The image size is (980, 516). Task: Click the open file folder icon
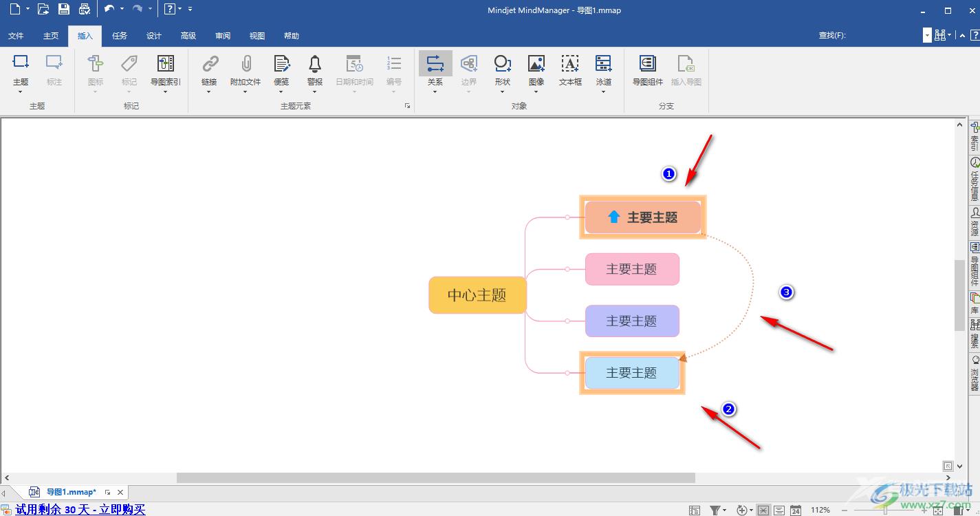coord(43,9)
